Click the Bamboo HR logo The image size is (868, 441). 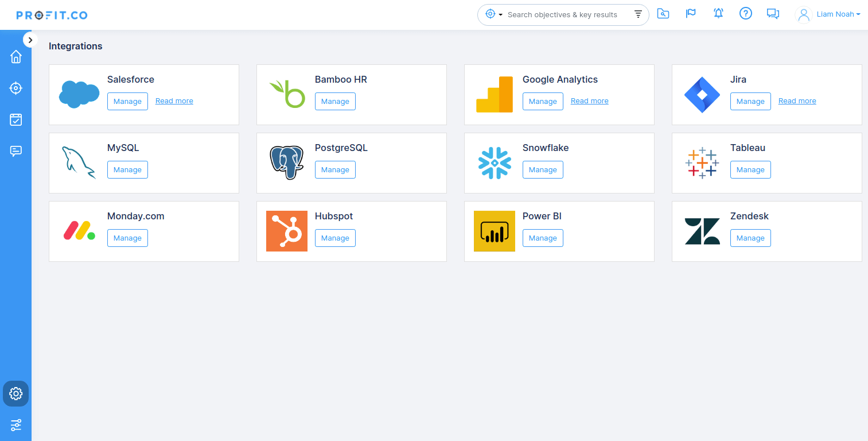click(x=287, y=94)
